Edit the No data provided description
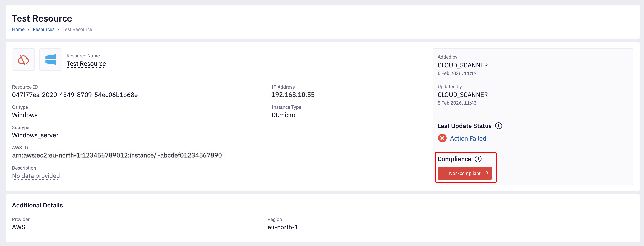This screenshot has height=246, width=644. tap(36, 176)
